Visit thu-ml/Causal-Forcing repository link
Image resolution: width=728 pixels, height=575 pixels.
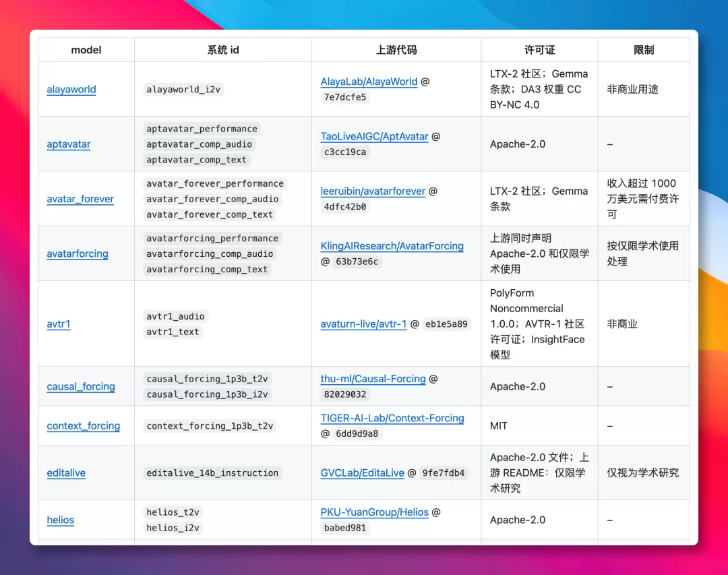(x=373, y=379)
